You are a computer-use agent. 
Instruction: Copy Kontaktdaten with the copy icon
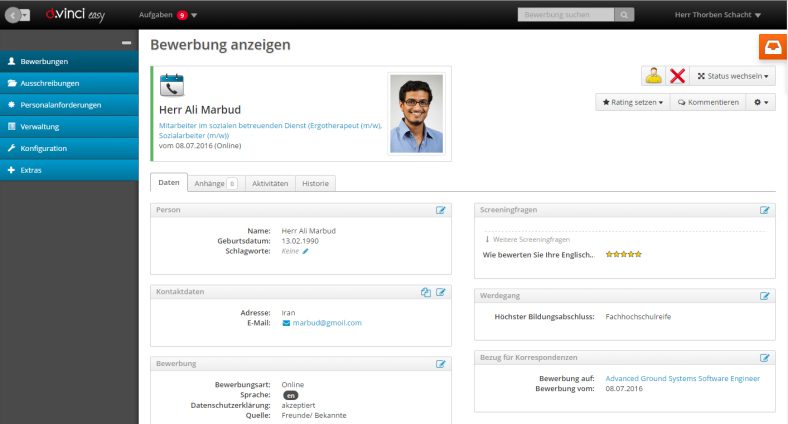(426, 292)
